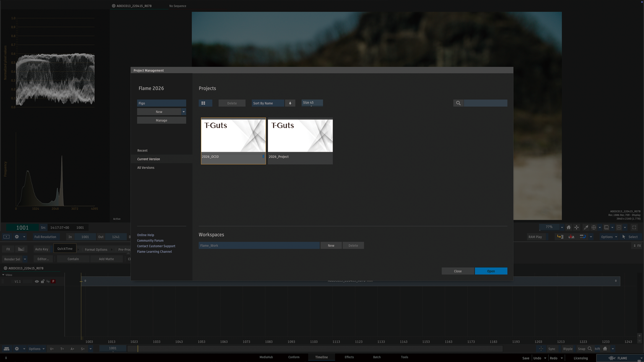Open the Undo history dropdown arrow
The height and width of the screenshot is (362, 644).
click(545, 358)
